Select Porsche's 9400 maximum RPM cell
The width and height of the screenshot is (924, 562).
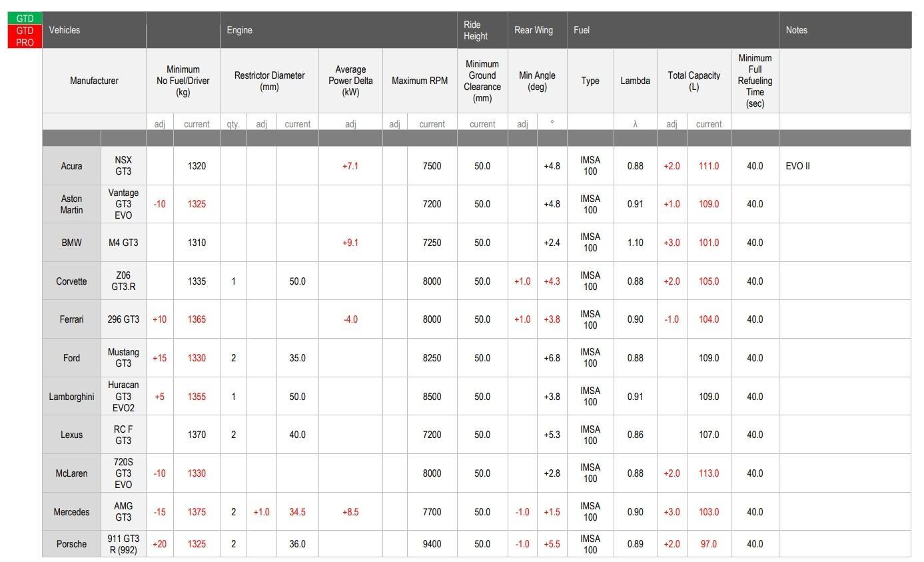click(432, 544)
